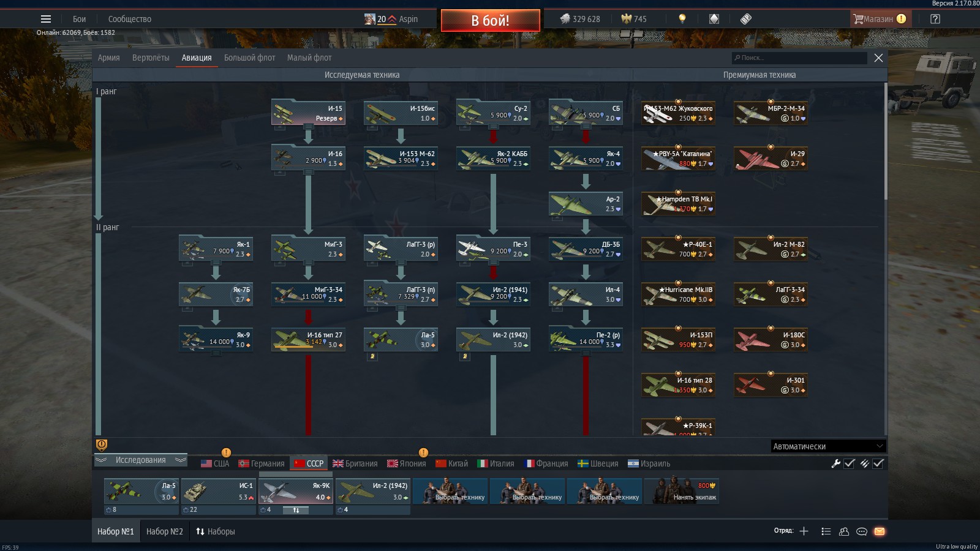Switch to the Вертолёты tab
980x551 pixels.
151,58
